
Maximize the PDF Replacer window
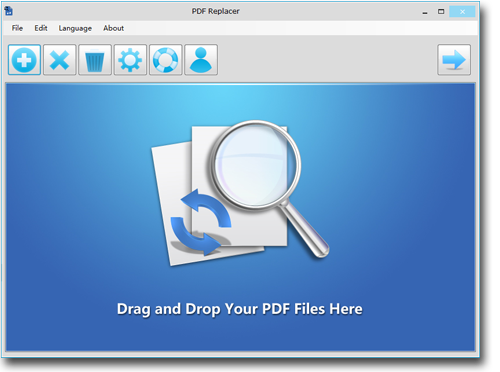click(441, 12)
